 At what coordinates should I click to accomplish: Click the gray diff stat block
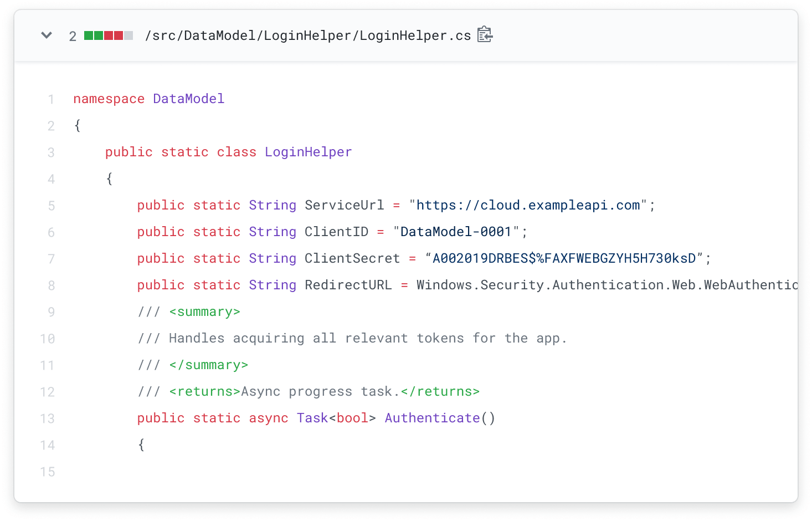click(x=127, y=35)
